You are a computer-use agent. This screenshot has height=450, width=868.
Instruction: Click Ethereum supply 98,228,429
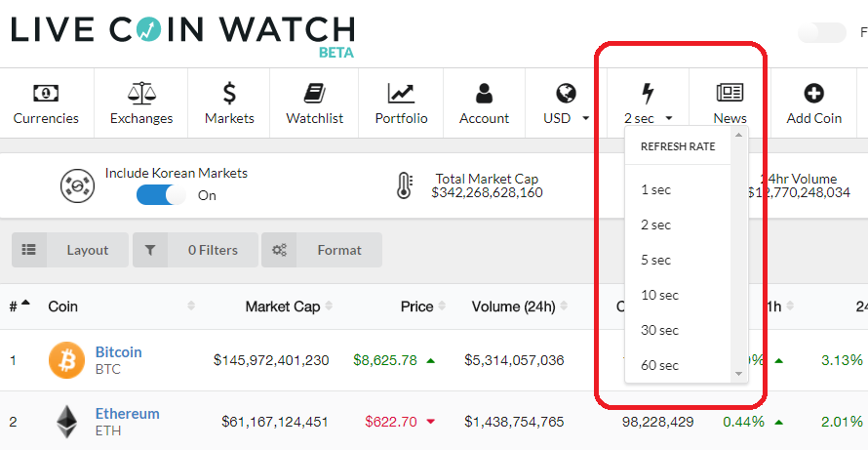point(657,422)
